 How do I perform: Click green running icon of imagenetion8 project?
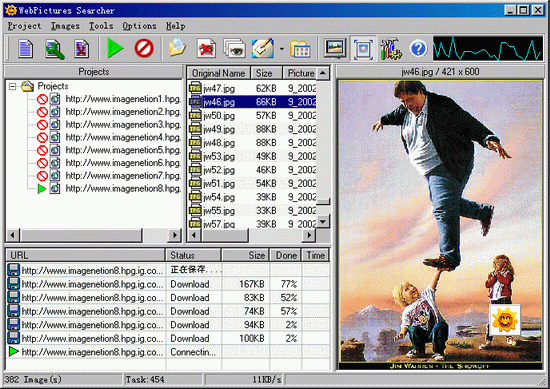[42, 189]
